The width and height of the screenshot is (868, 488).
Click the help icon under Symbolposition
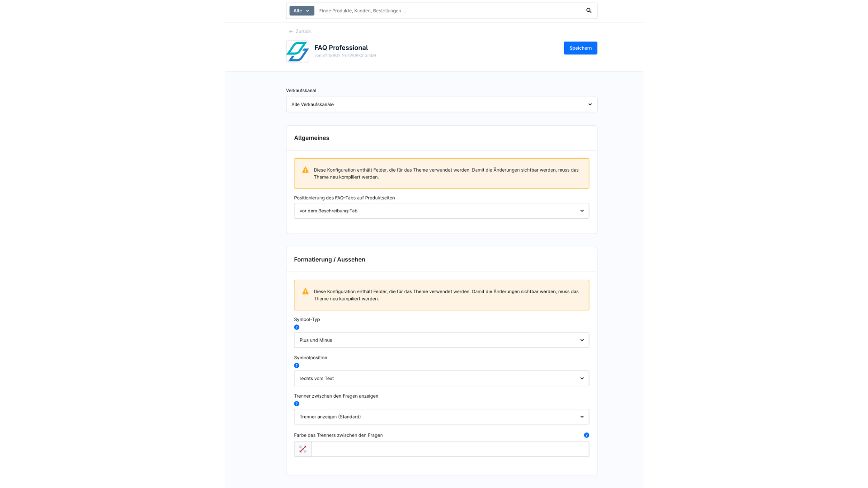[297, 366]
